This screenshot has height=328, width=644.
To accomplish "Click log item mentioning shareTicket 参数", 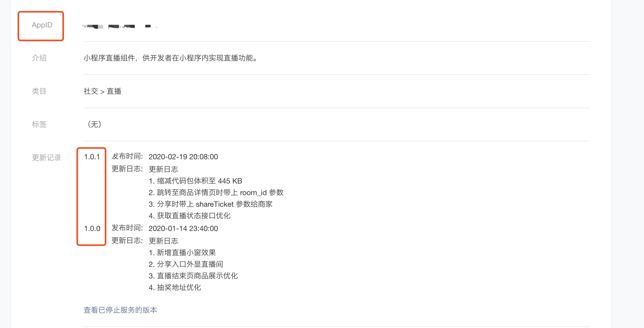I will pos(210,204).
